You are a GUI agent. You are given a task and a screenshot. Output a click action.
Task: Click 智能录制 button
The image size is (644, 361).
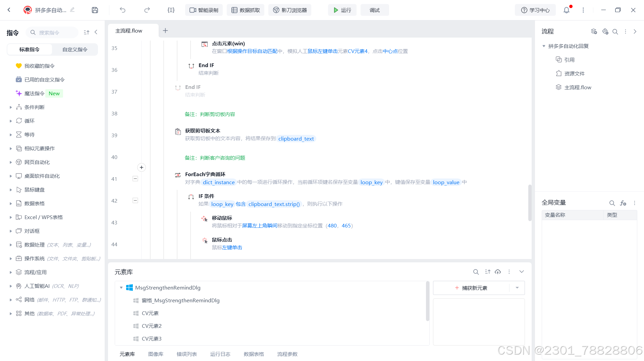click(204, 10)
